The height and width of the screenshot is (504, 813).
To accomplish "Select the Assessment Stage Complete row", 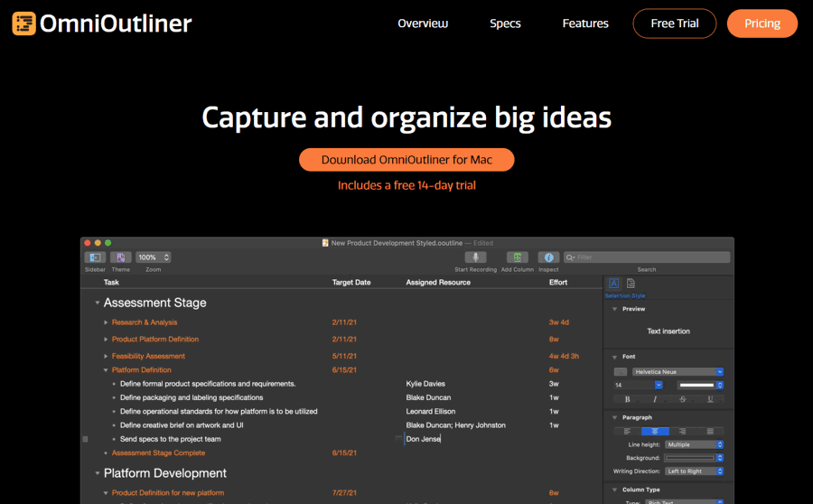I will pyautogui.click(x=158, y=453).
